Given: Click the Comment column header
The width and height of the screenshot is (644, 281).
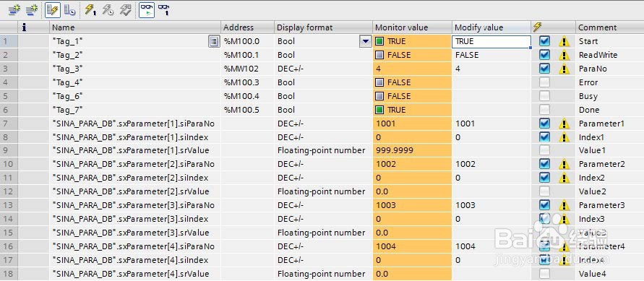Looking at the screenshot, I should tap(609, 27).
